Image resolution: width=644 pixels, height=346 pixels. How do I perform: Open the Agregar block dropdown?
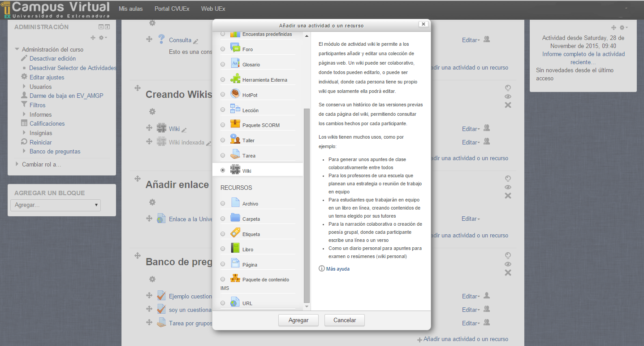pos(56,205)
